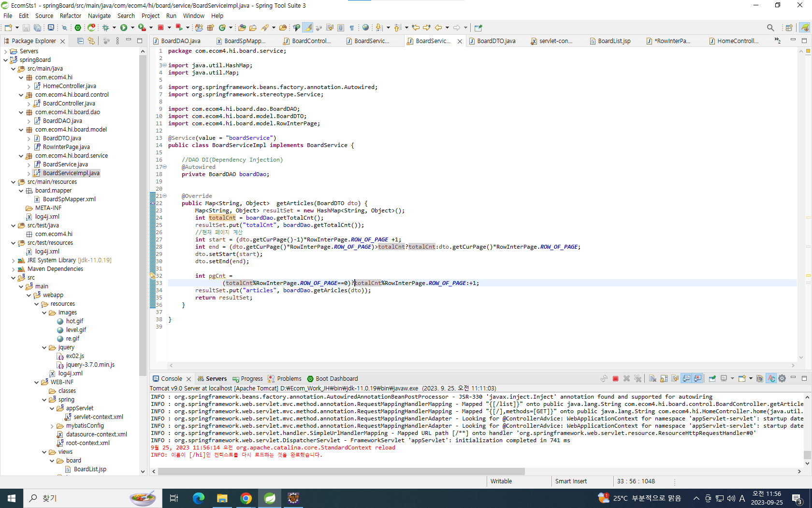Expand the Maven Dependencies node
The width and height of the screenshot is (812, 508).
13,269
